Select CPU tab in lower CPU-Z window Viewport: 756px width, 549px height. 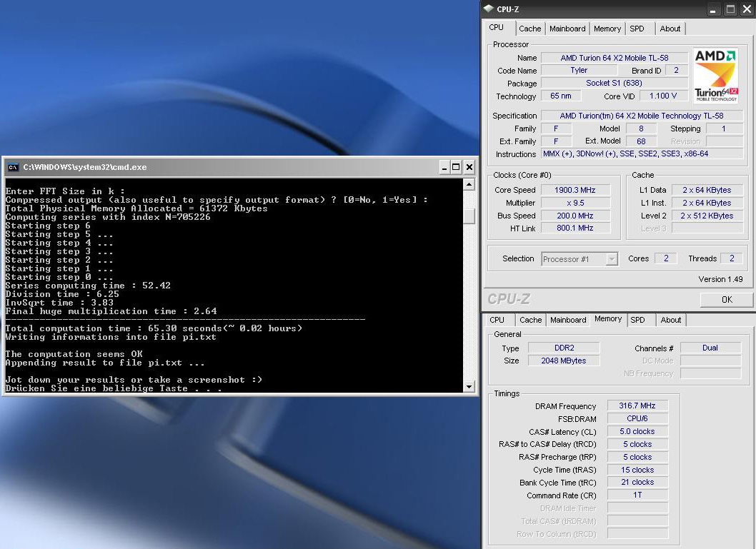497,320
